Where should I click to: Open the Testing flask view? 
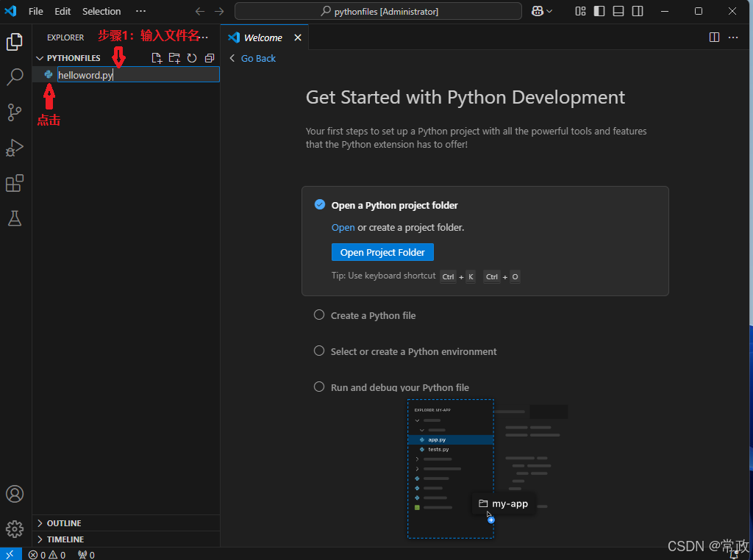(x=15, y=218)
